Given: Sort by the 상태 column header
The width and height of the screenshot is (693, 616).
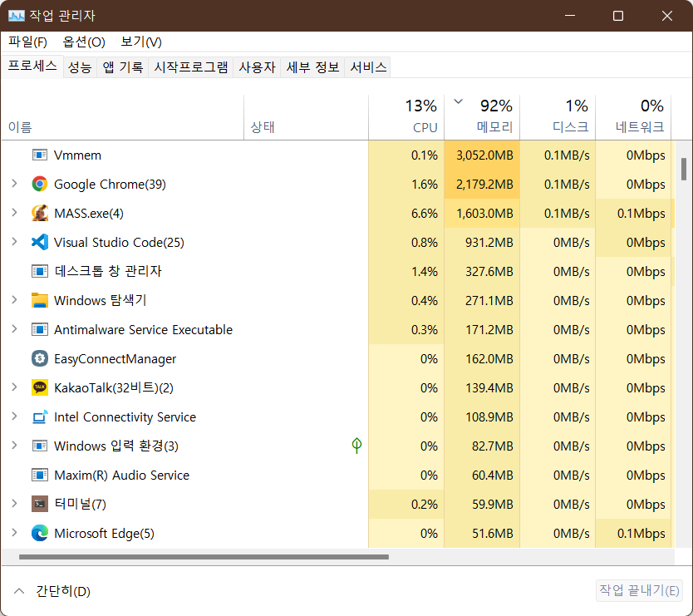Looking at the screenshot, I should point(306,117).
